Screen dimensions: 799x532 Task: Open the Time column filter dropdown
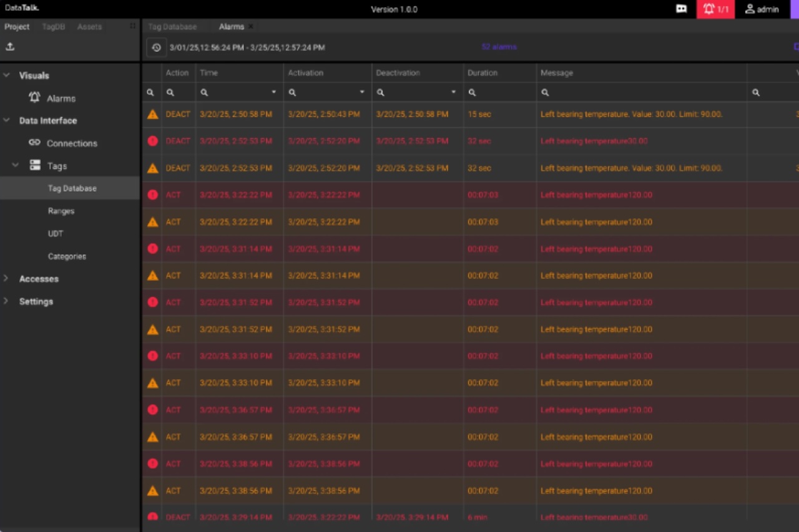[273, 92]
